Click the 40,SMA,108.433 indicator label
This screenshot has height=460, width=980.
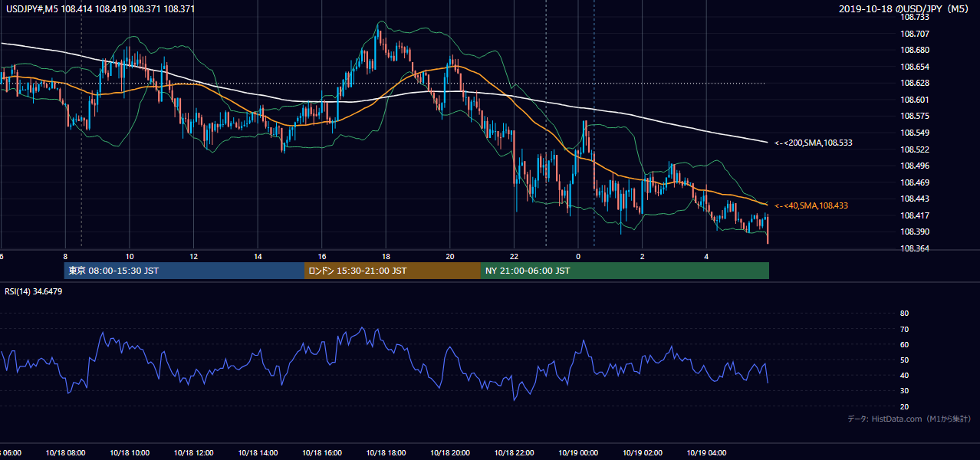click(x=811, y=205)
